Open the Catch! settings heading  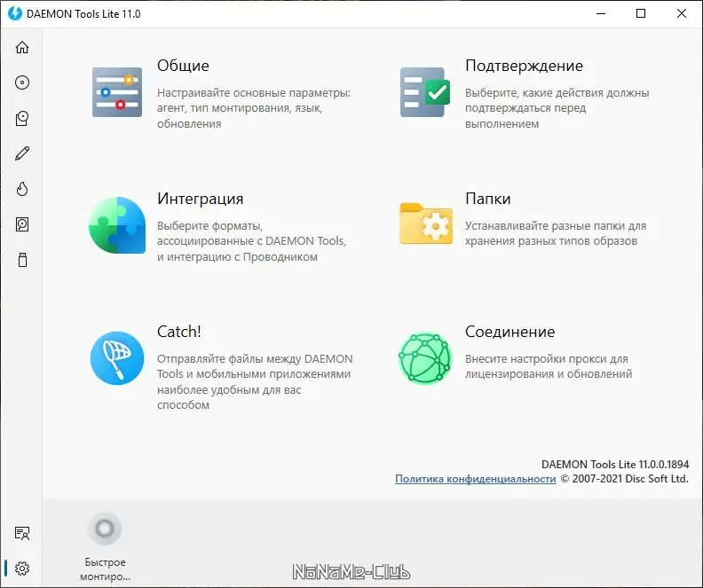pyautogui.click(x=179, y=332)
